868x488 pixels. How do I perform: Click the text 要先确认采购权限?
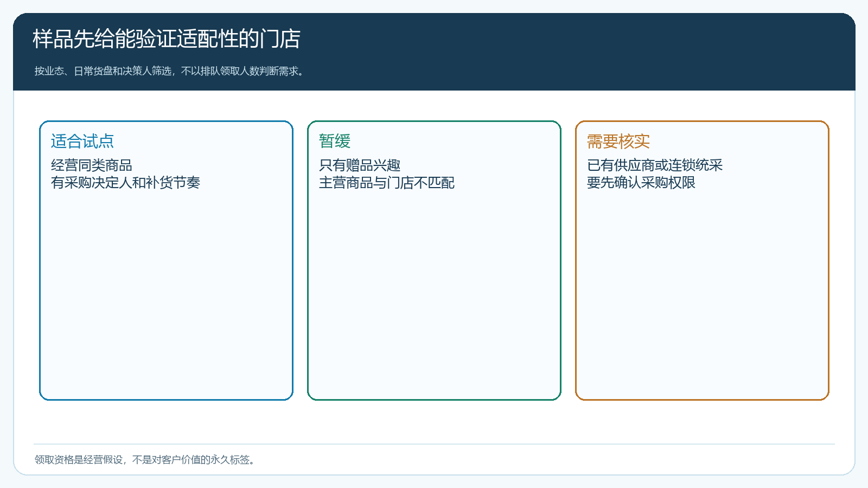pos(641,183)
